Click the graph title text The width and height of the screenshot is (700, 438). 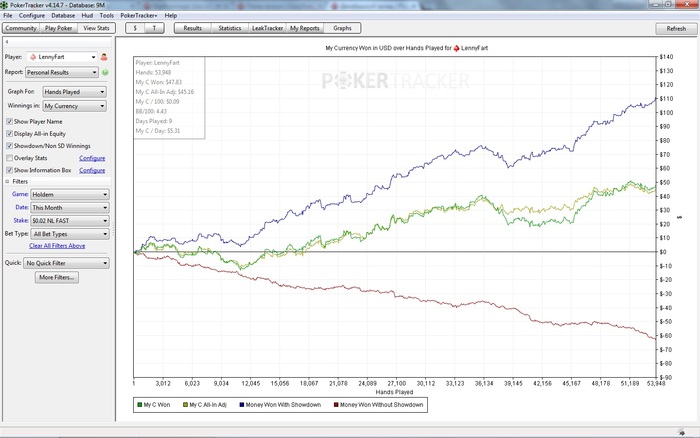pyautogui.click(x=406, y=48)
